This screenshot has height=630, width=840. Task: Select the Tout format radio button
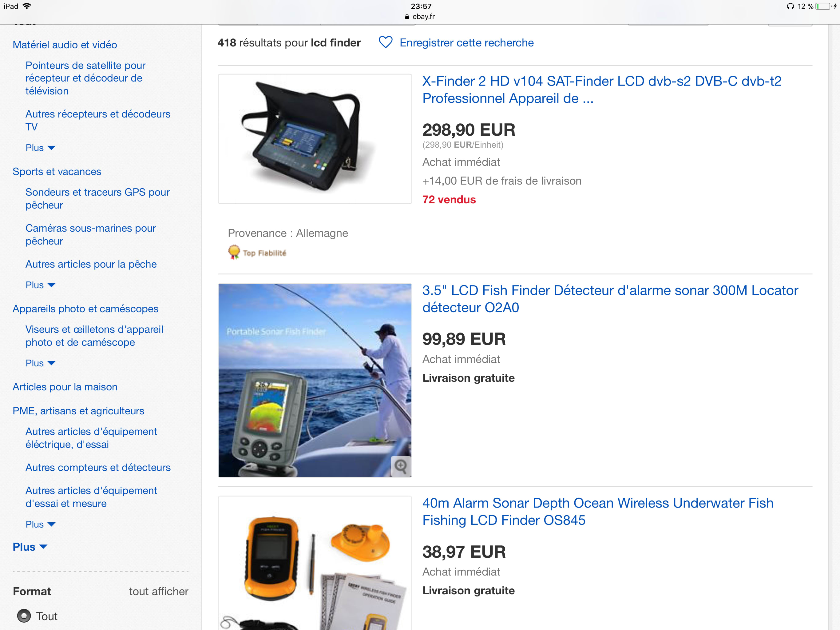(x=24, y=616)
